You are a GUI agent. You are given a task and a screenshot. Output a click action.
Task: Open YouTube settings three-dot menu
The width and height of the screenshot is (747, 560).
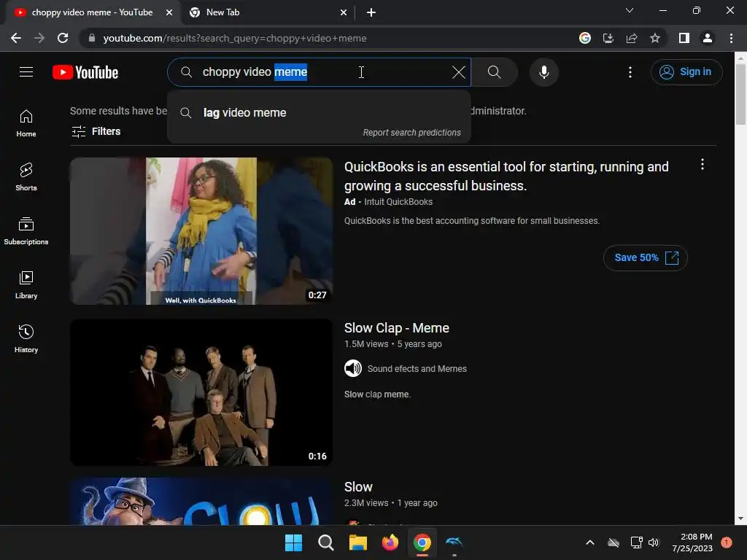point(630,72)
